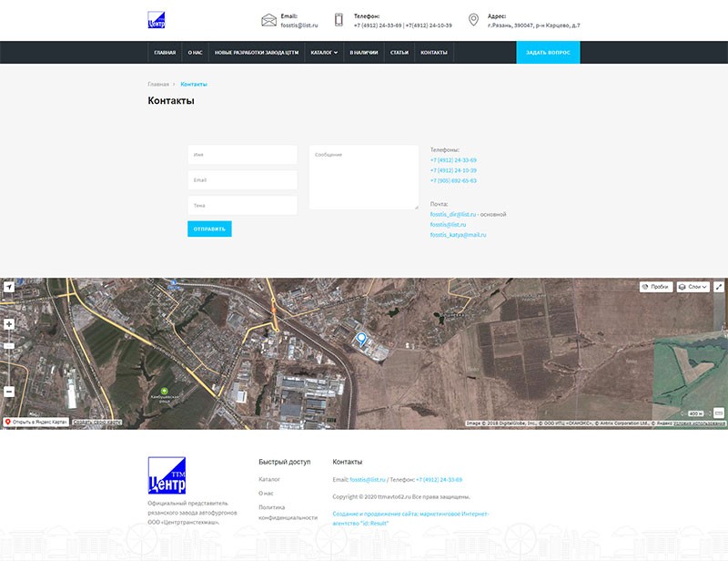728x561 pixels.
Task: Click header address г.Рязань text
Action: coord(533,25)
